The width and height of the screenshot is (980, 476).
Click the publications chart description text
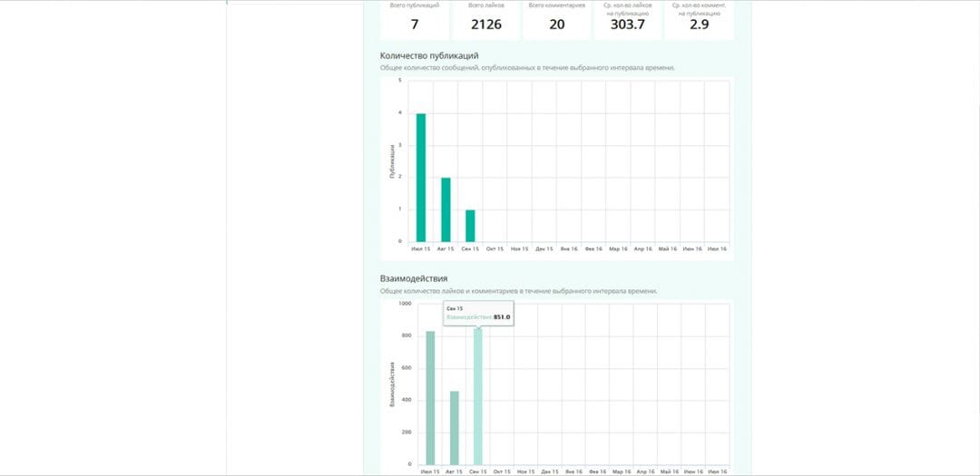(x=526, y=68)
